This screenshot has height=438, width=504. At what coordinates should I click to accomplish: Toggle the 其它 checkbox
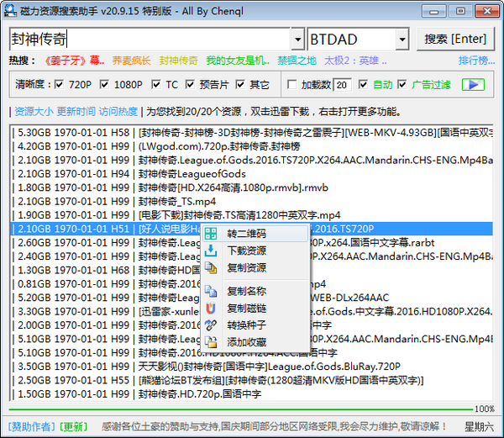point(240,85)
